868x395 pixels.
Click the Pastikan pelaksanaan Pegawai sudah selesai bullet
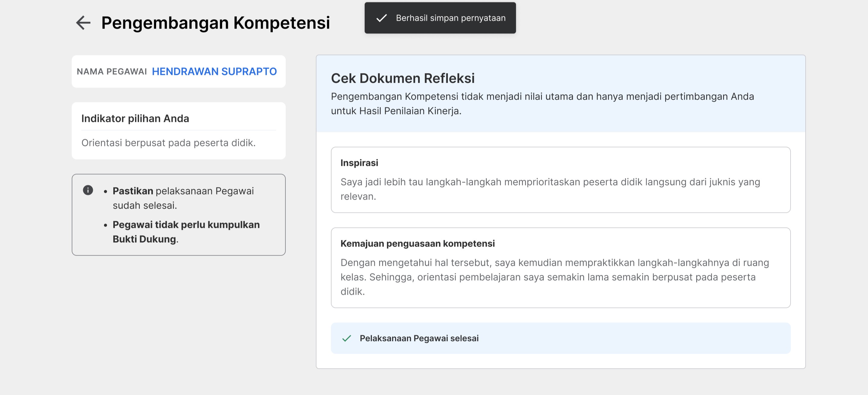[183, 198]
